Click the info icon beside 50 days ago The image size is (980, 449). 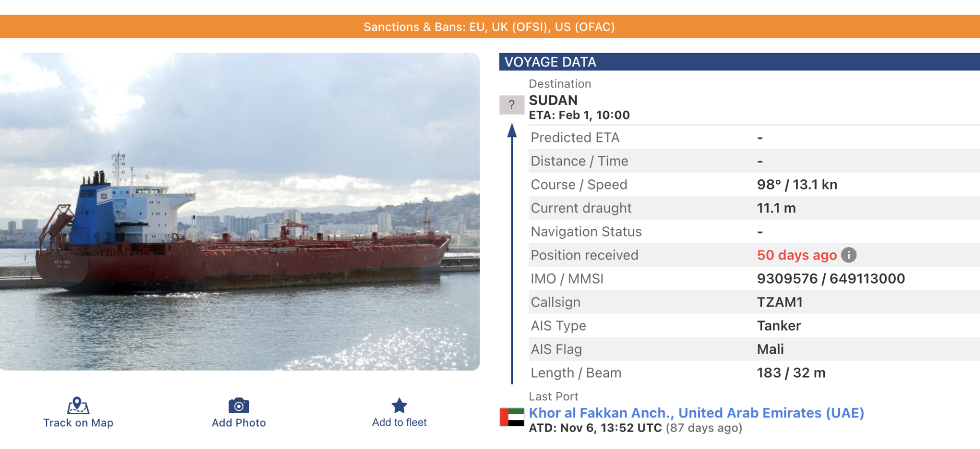click(x=848, y=255)
